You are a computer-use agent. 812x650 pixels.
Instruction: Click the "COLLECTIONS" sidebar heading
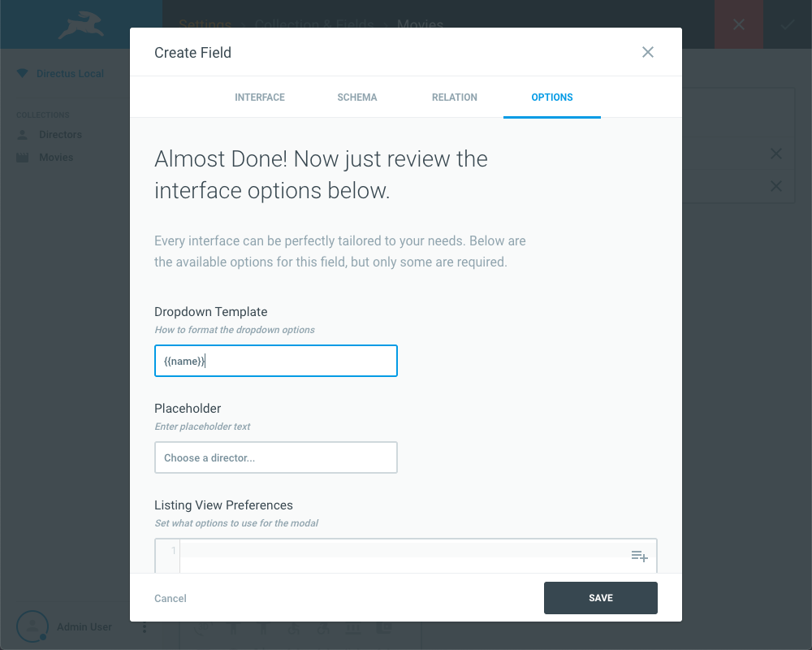(x=42, y=115)
